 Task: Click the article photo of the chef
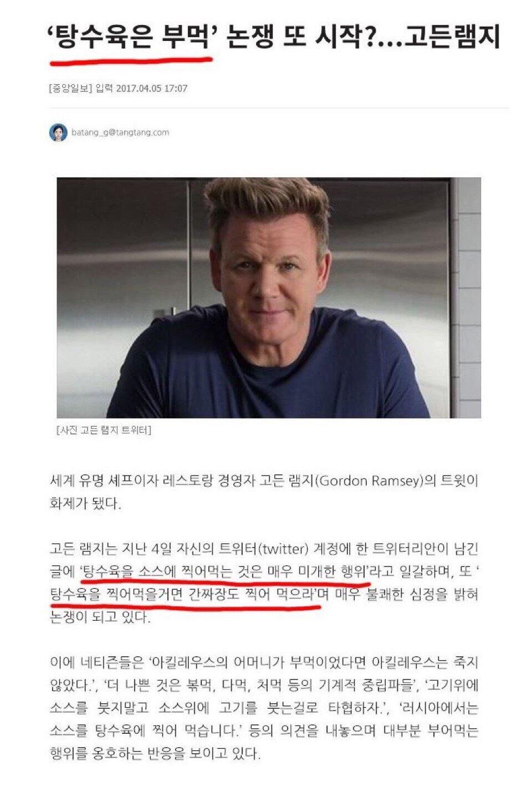coord(269,298)
